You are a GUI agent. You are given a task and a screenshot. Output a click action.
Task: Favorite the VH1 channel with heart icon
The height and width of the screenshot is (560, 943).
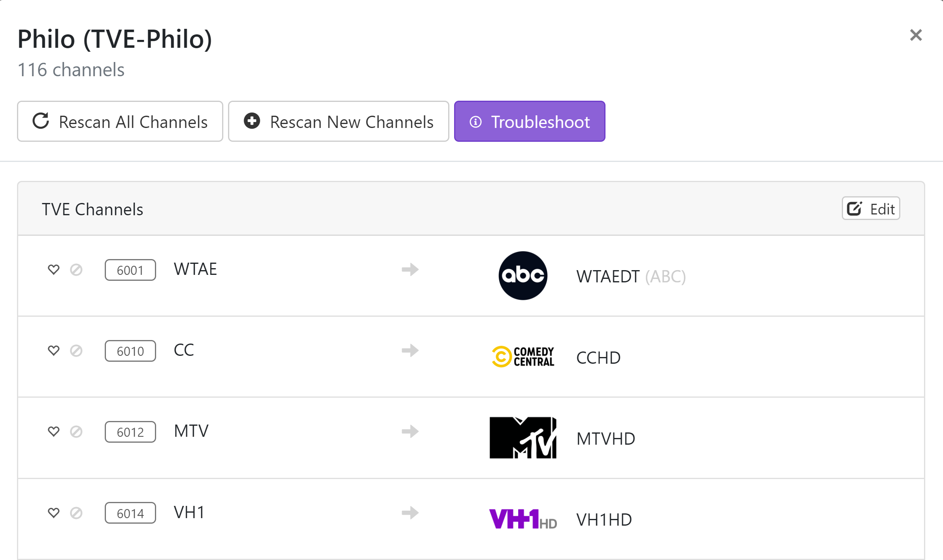54,513
